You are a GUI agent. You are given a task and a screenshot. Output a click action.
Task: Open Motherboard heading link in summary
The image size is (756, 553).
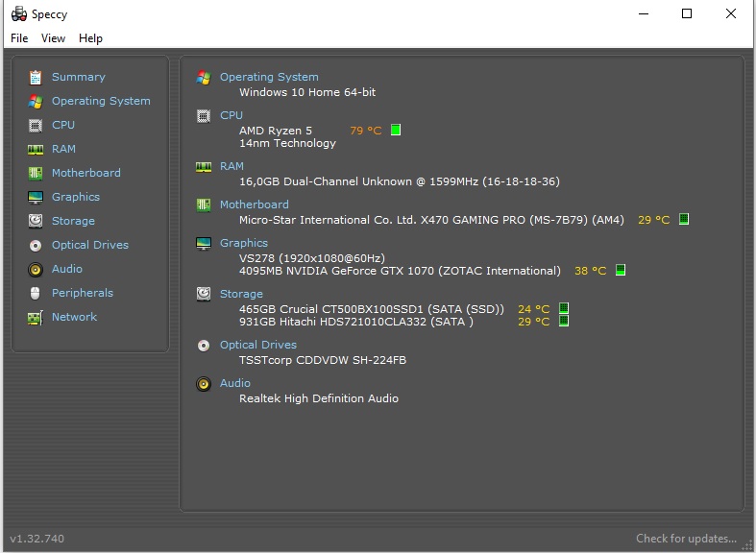coord(255,204)
